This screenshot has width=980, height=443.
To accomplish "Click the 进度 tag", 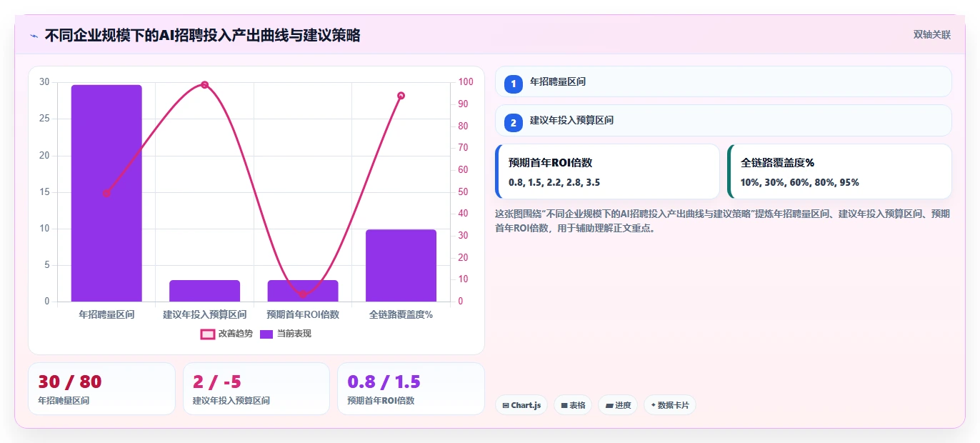I will pyautogui.click(x=618, y=405).
